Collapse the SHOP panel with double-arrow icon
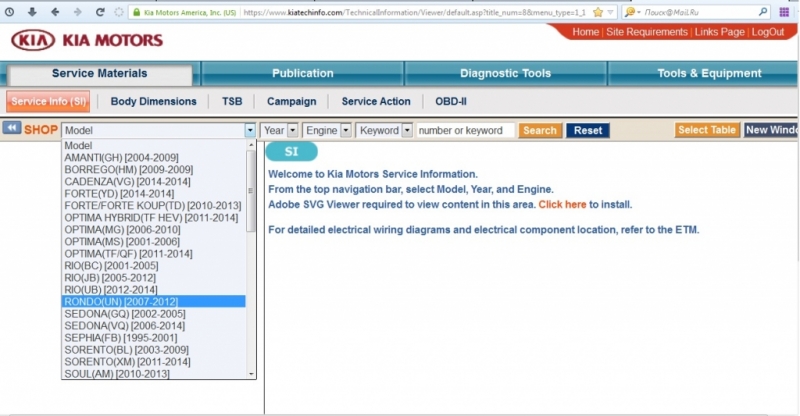The image size is (800, 416). coord(12,129)
